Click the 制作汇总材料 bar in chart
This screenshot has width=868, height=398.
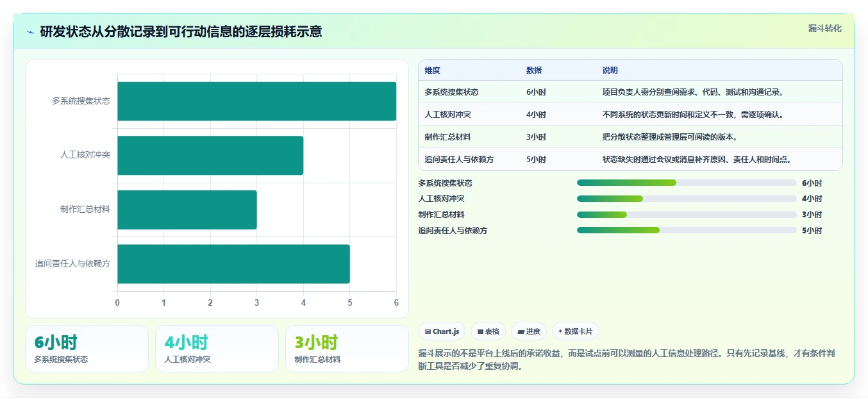[x=187, y=210]
